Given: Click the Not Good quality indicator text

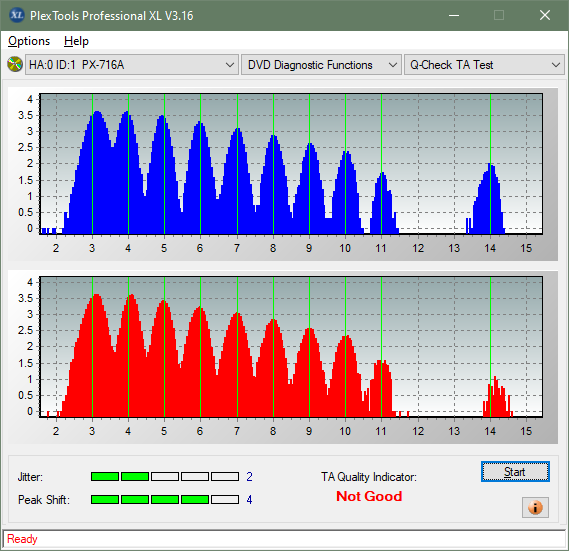Looking at the screenshot, I should (369, 496).
